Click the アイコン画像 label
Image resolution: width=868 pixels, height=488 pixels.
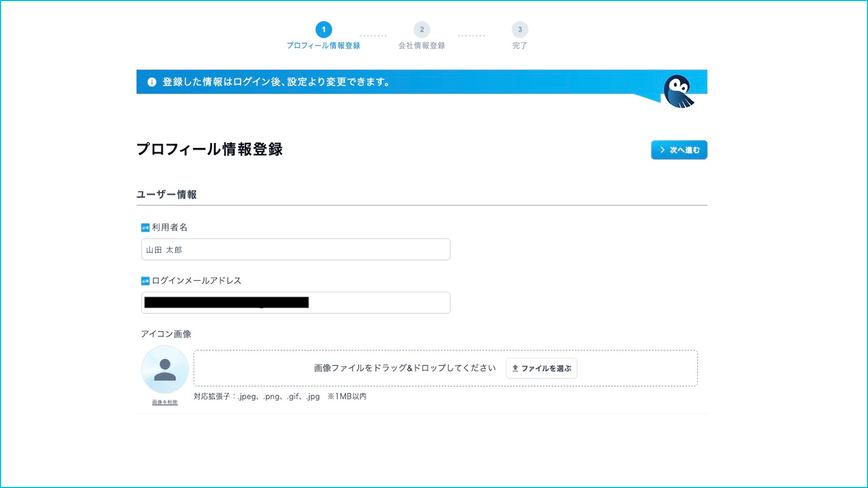point(166,334)
